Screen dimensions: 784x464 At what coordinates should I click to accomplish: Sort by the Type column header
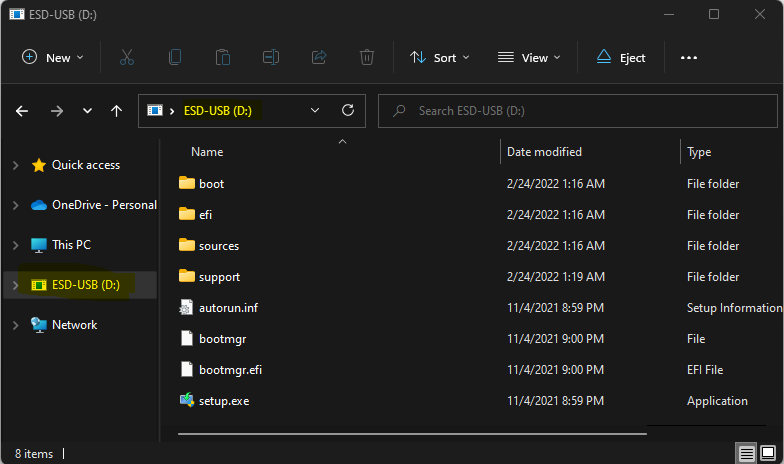click(x=698, y=152)
